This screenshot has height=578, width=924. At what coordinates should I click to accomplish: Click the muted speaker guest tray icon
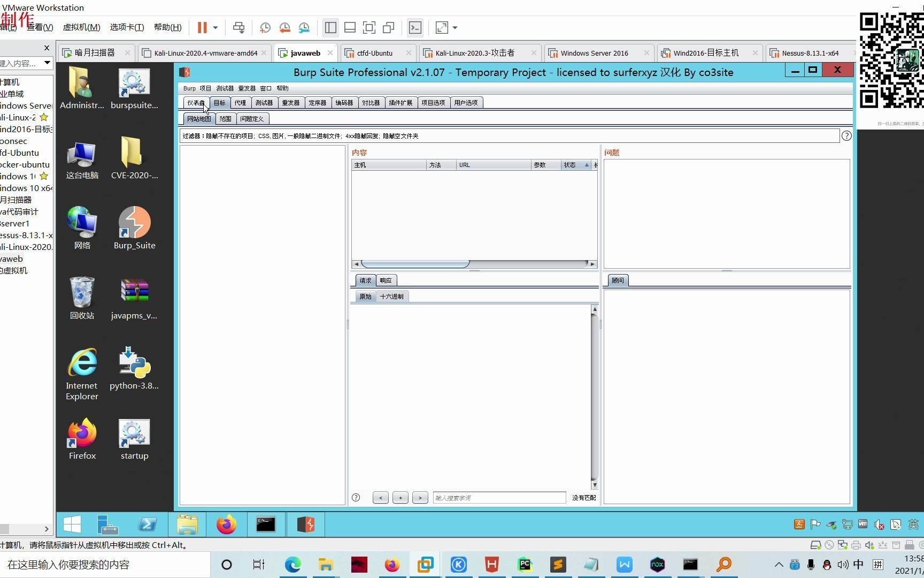pyautogui.click(x=879, y=524)
